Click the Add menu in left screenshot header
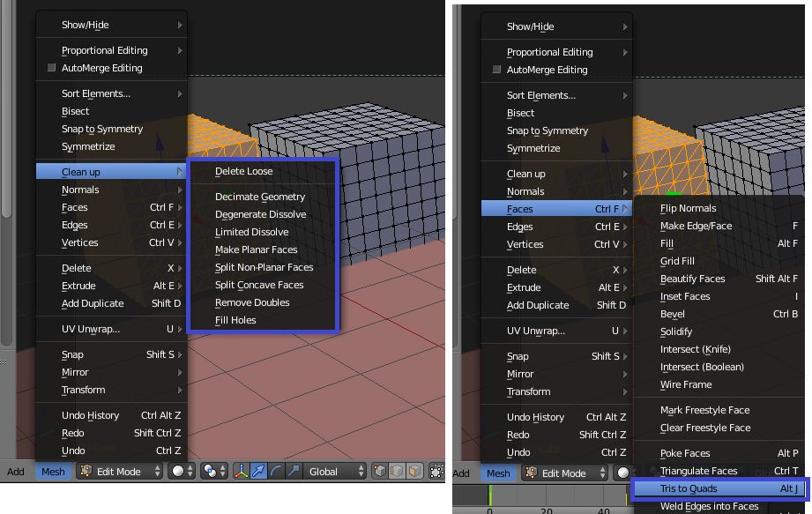 [16, 472]
